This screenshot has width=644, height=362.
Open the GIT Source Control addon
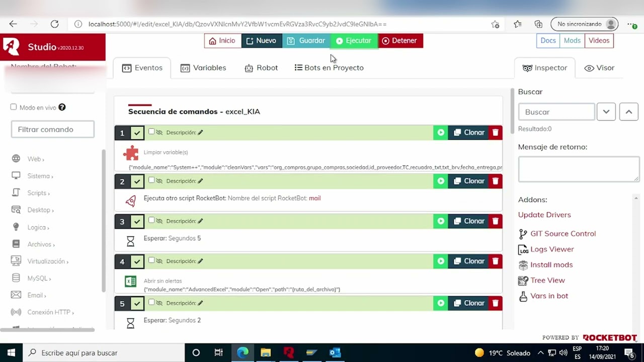coord(557,234)
